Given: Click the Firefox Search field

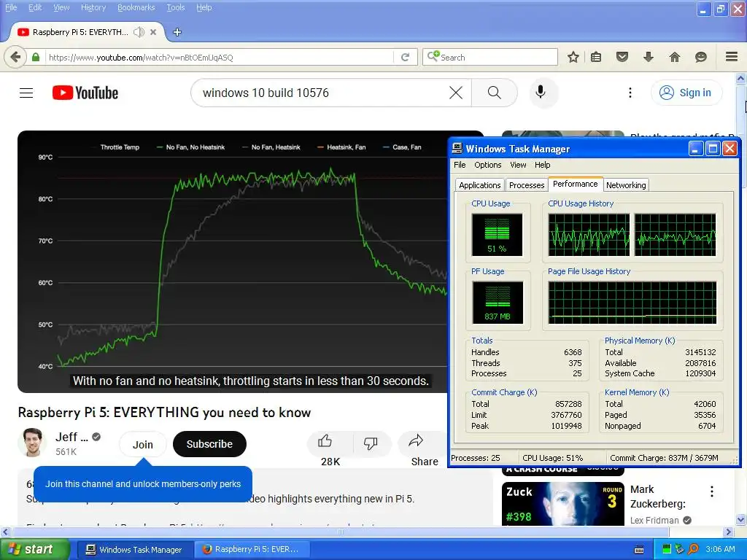Looking at the screenshot, I should click(489, 57).
